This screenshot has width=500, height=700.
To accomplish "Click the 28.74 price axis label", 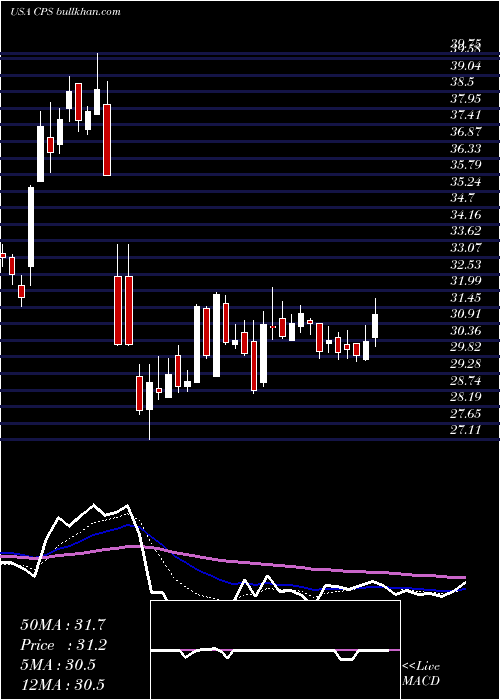I will 466,380.
